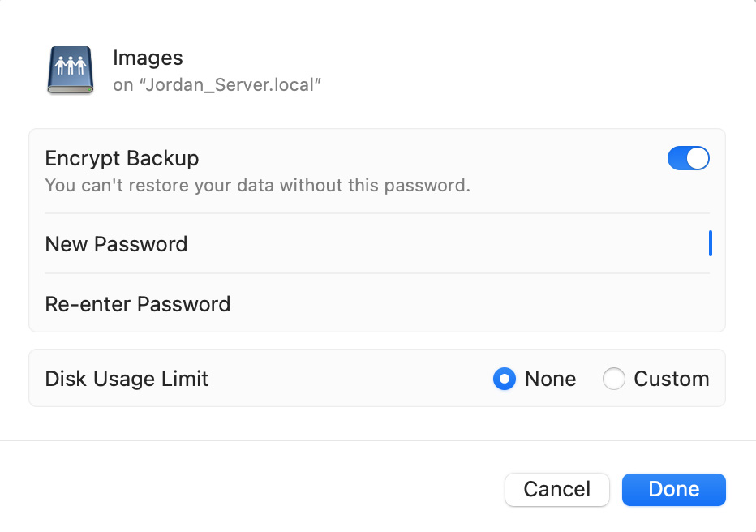Click the blinking cursor in New Password
This screenshot has height=532, width=756.
click(x=710, y=243)
